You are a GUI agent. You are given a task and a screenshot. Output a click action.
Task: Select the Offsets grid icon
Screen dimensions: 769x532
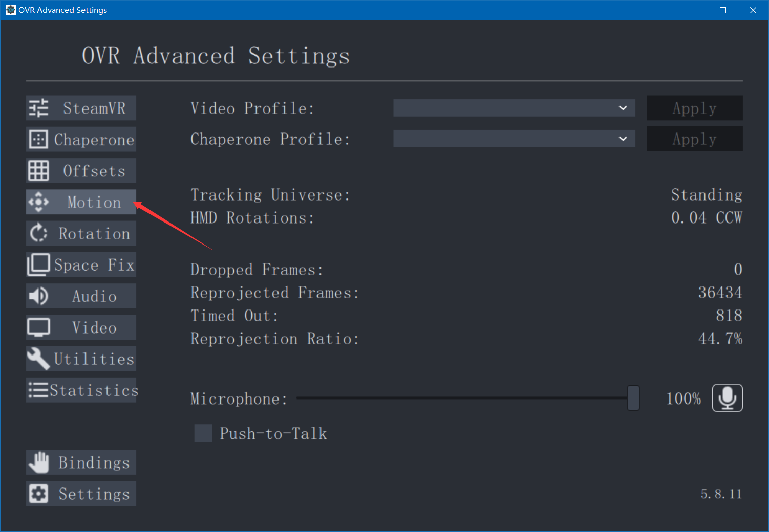click(38, 170)
